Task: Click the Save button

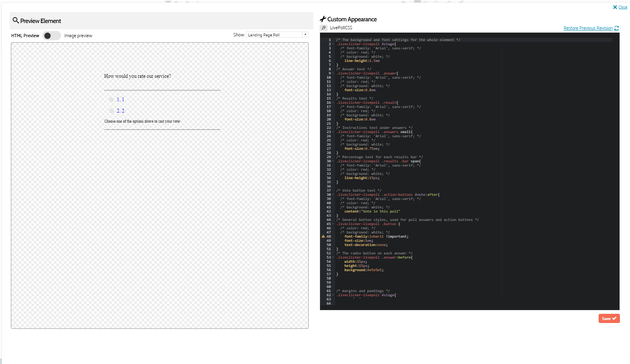Action: [609, 318]
